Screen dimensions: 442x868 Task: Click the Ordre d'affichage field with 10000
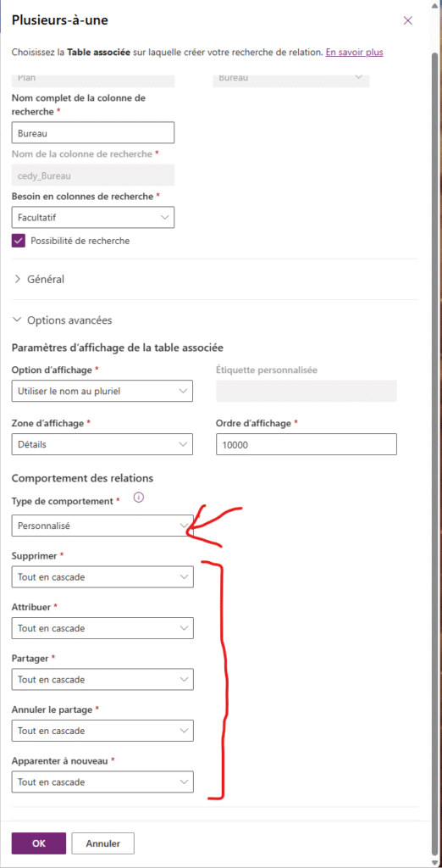tap(307, 444)
